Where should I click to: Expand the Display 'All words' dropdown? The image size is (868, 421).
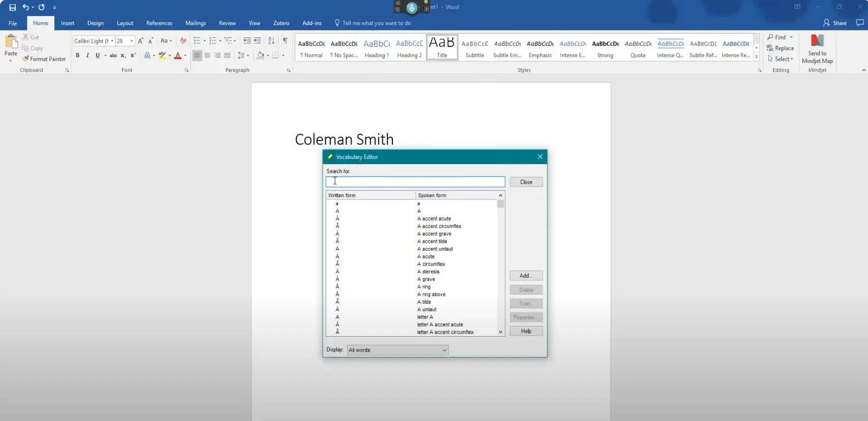[444, 350]
